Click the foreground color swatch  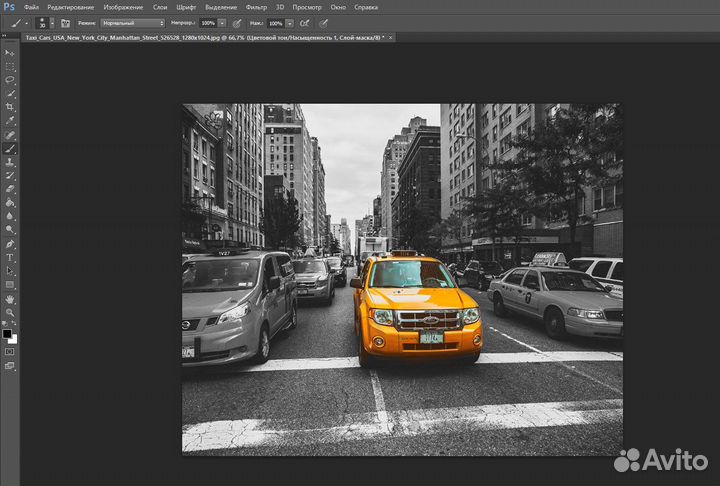[x=7, y=333]
